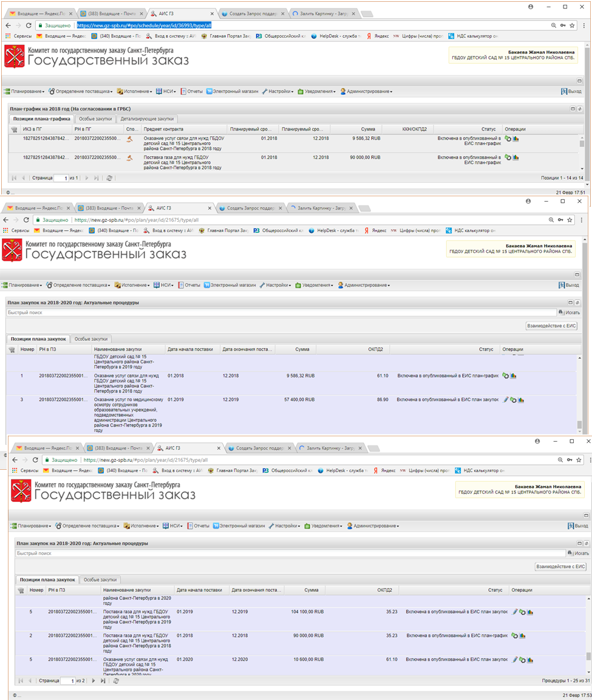Bookmark the page with the top window's star icon
Screen dimensions: 592x700
[x=572, y=26]
